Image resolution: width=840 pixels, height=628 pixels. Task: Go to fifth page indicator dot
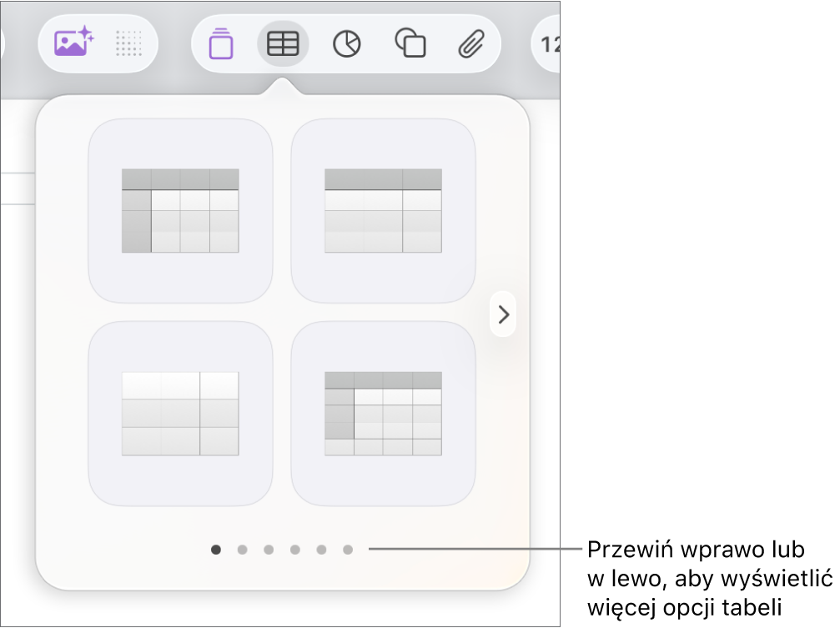321,550
